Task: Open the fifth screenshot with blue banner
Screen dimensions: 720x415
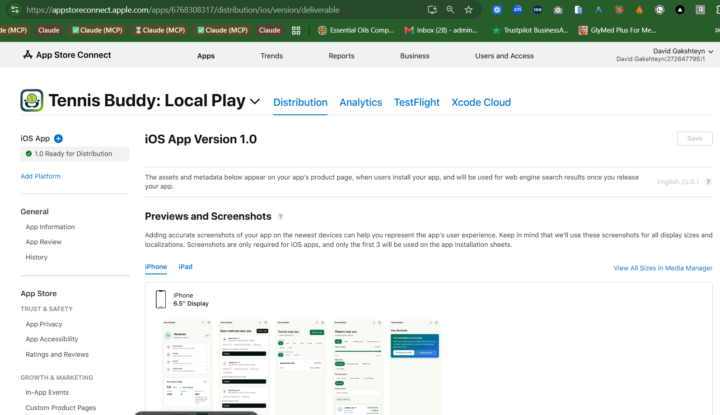Action: click(x=415, y=367)
